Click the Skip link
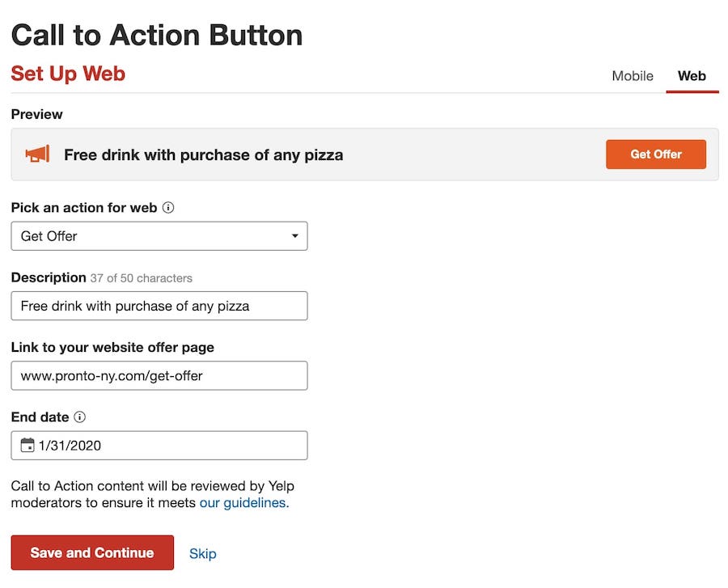Viewport: 728px width, 588px height. (x=202, y=553)
